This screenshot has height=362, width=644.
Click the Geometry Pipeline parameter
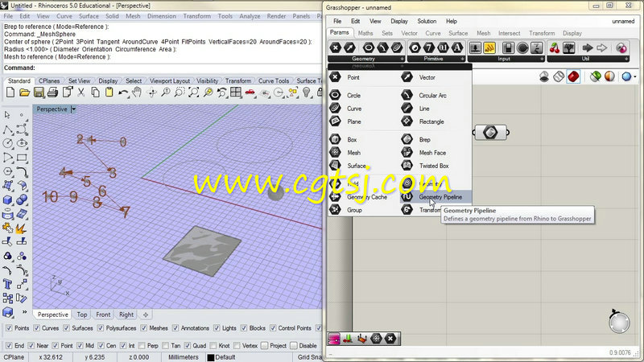(x=436, y=197)
